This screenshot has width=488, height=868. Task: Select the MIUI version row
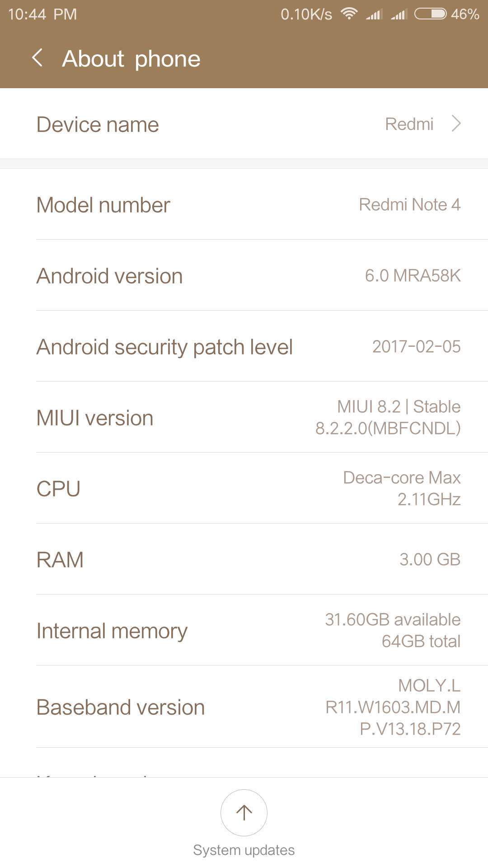point(244,418)
